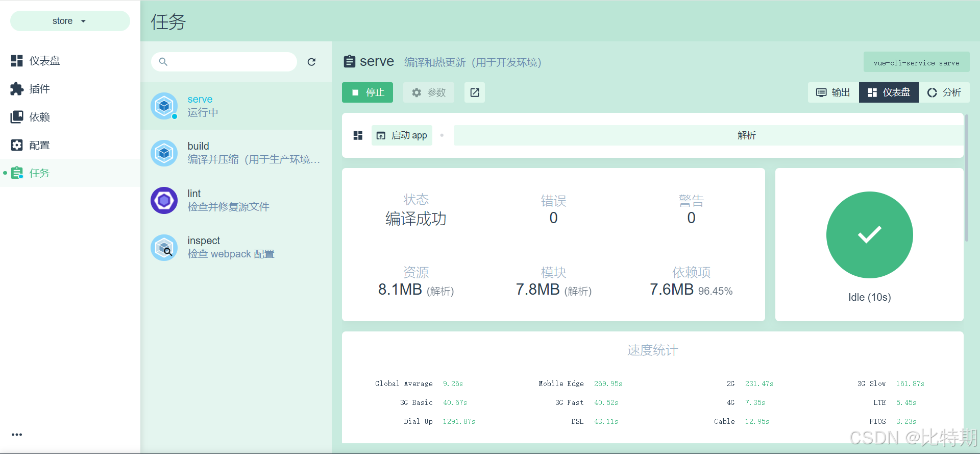Switch to the 分析 analyzer tab
The height and width of the screenshot is (454, 980).
pyautogui.click(x=944, y=92)
